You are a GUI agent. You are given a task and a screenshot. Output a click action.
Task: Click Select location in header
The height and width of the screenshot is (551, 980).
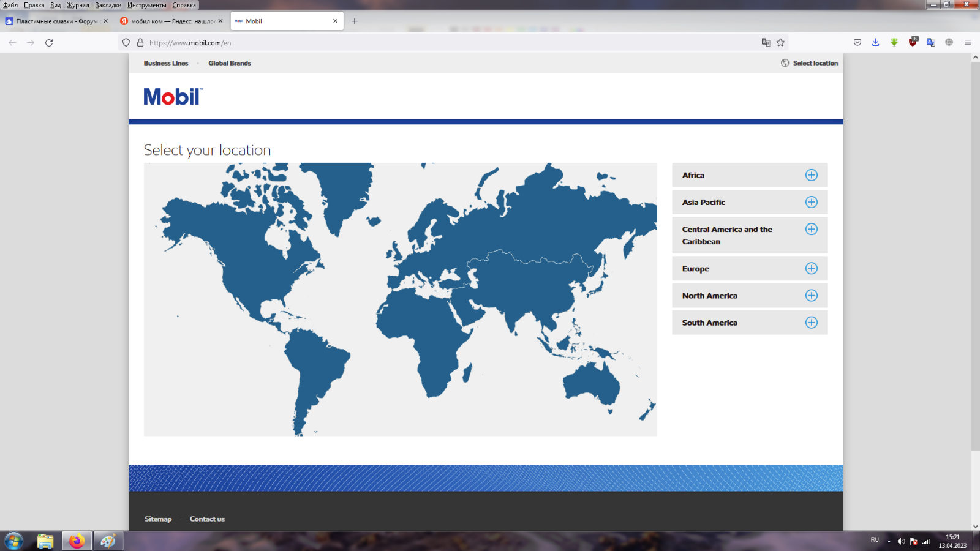point(809,63)
